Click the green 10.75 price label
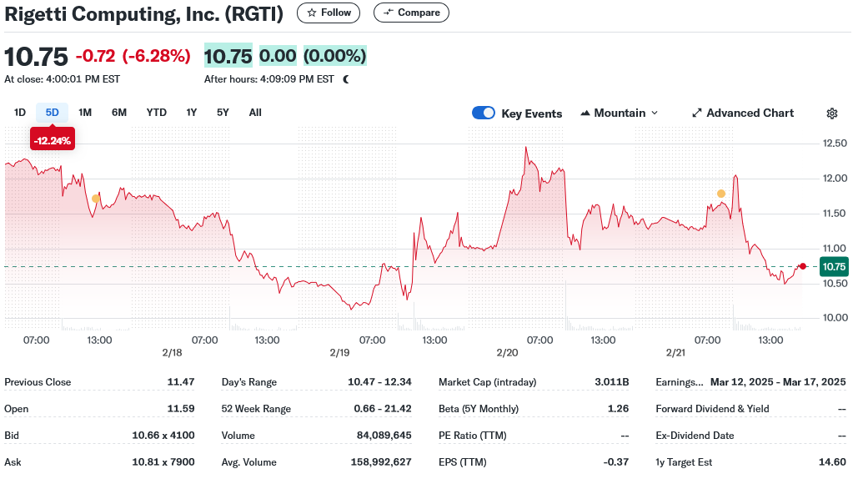This screenshot has width=868, height=479. point(834,266)
